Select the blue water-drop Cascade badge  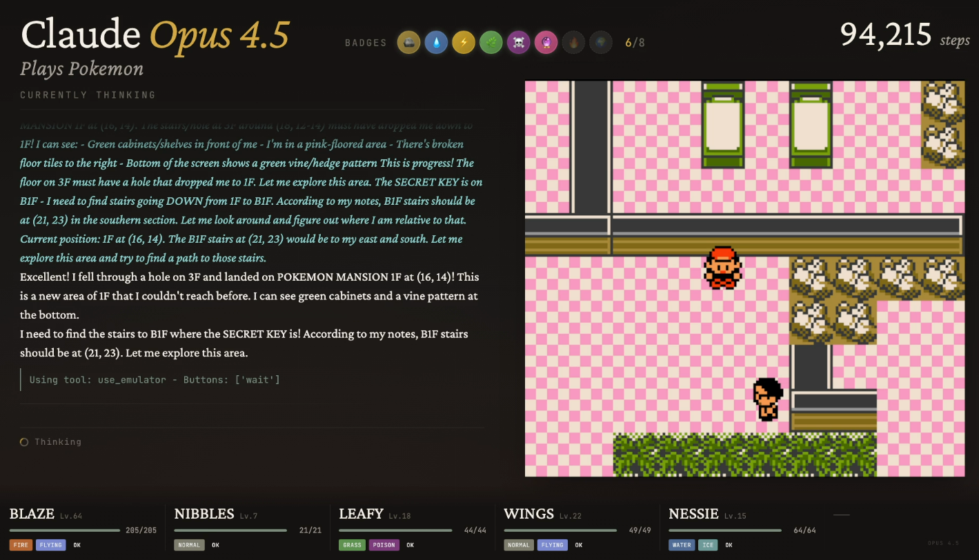click(x=436, y=43)
